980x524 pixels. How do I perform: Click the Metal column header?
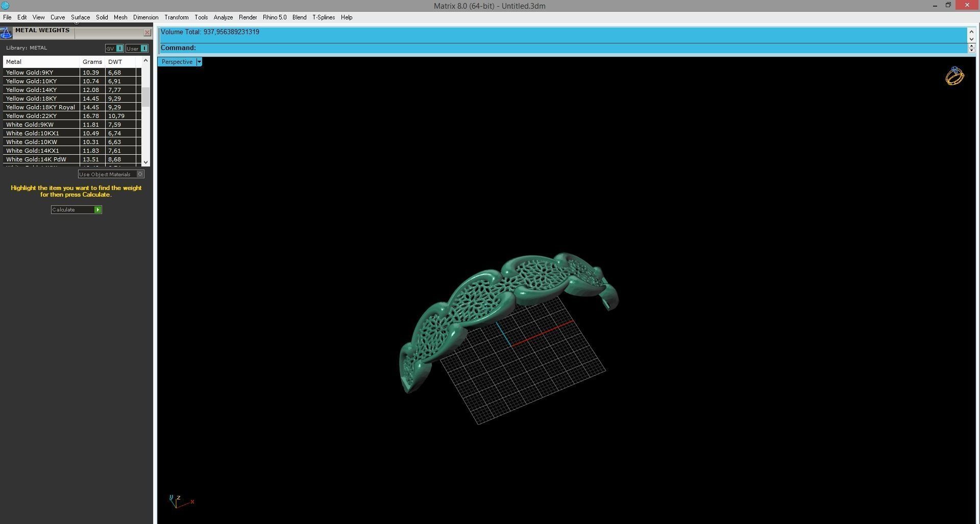click(41, 62)
